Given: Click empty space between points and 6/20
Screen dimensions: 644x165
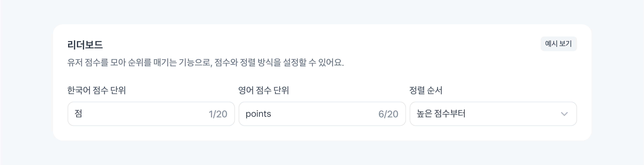Looking at the screenshot, I should [325, 114].
